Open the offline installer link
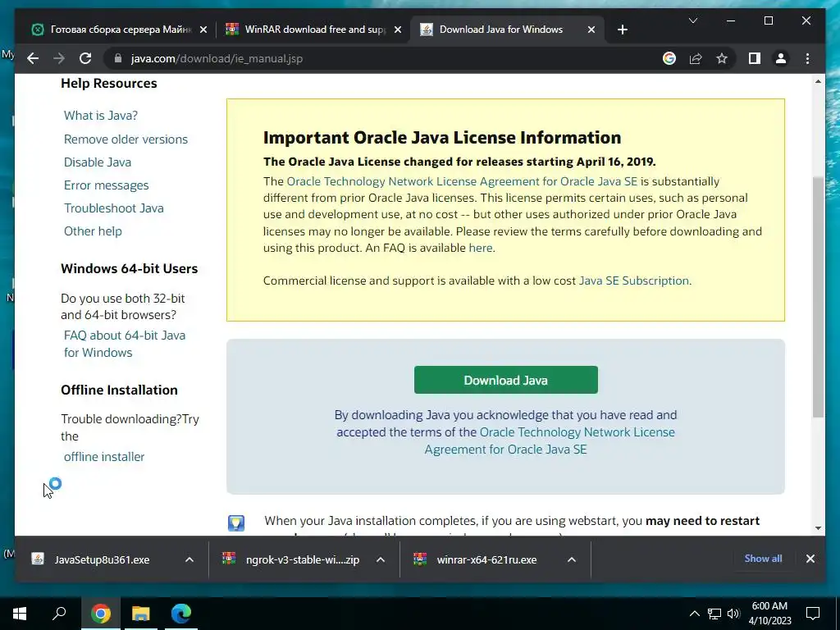 104,457
